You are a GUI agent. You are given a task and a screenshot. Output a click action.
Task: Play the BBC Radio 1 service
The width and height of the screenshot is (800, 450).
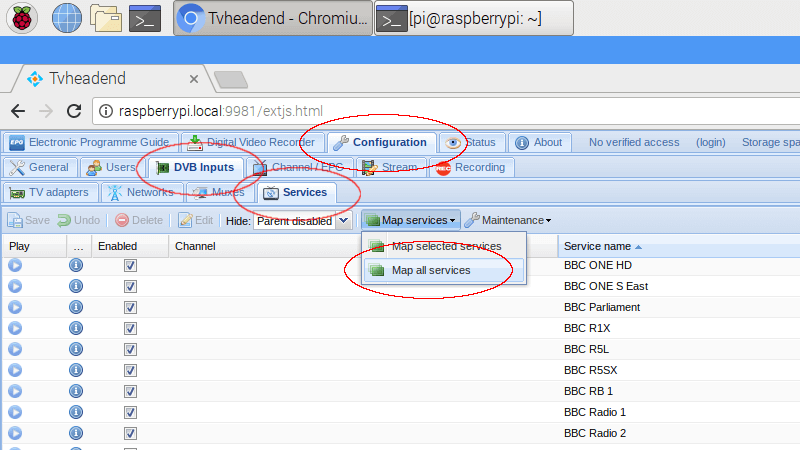pos(15,412)
